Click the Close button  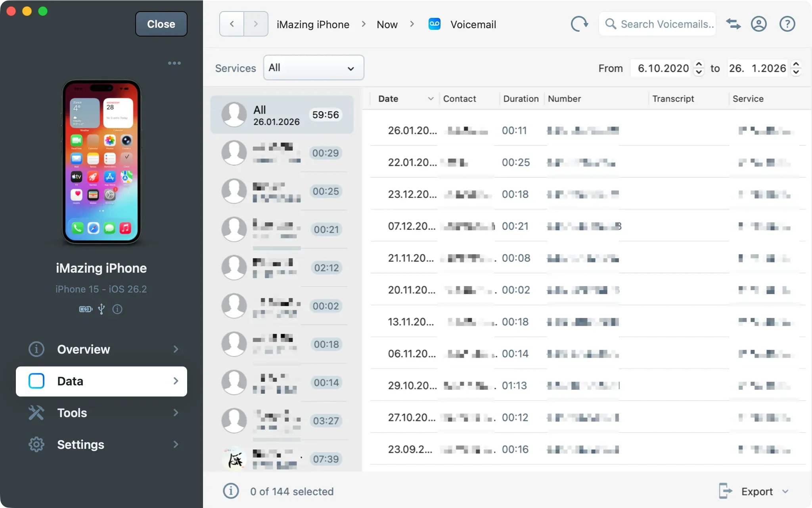point(161,24)
